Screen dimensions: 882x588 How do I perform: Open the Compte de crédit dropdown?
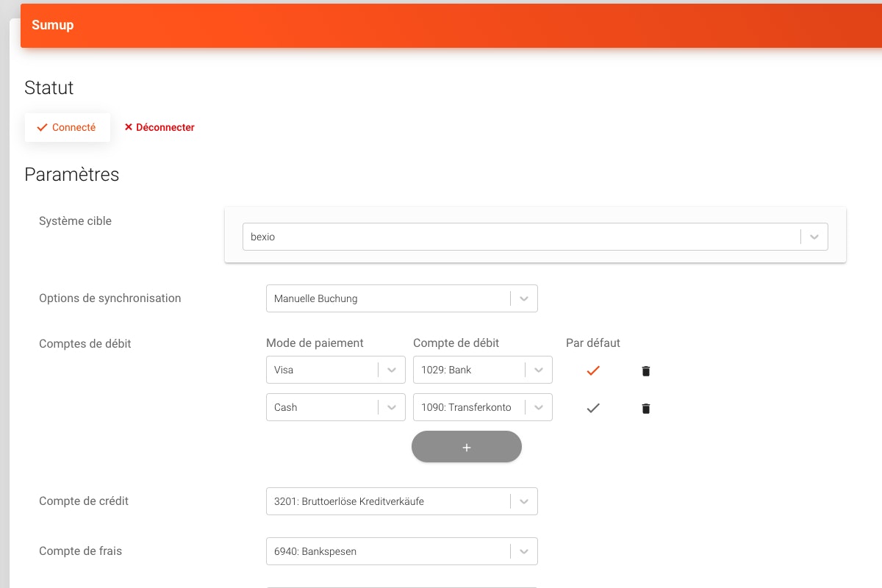click(524, 501)
